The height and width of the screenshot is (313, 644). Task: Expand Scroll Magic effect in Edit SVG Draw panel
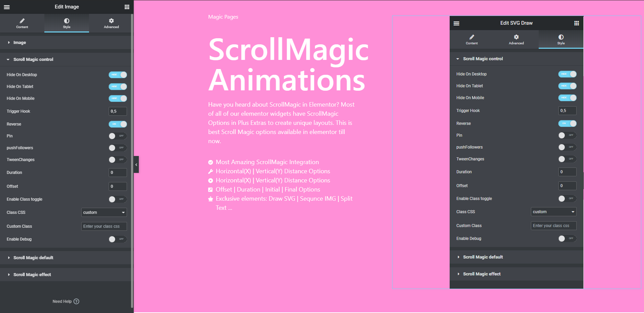(516, 274)
